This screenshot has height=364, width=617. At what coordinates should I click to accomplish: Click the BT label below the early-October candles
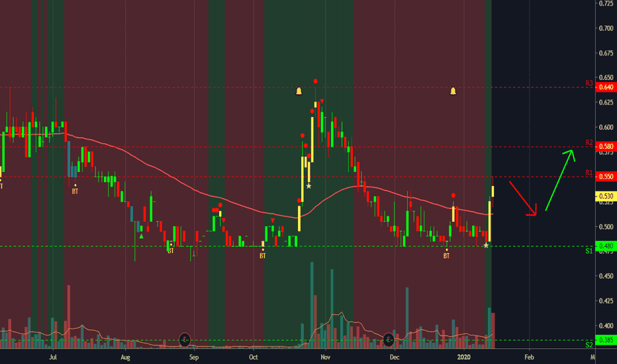[x=262, y=256]
